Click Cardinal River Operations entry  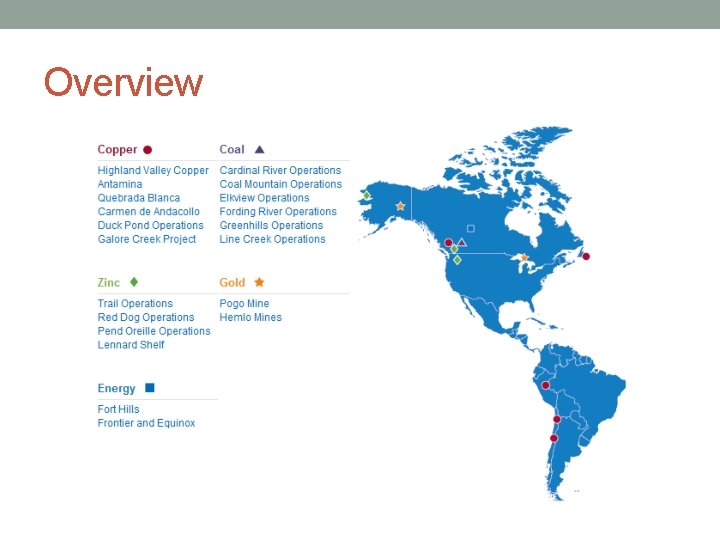pyautogui.click(x=280, y=170)
